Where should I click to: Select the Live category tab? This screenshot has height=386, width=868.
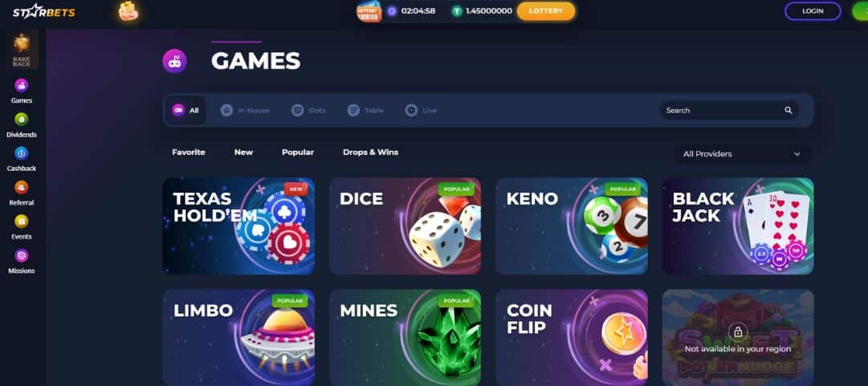tap(421, 110)
